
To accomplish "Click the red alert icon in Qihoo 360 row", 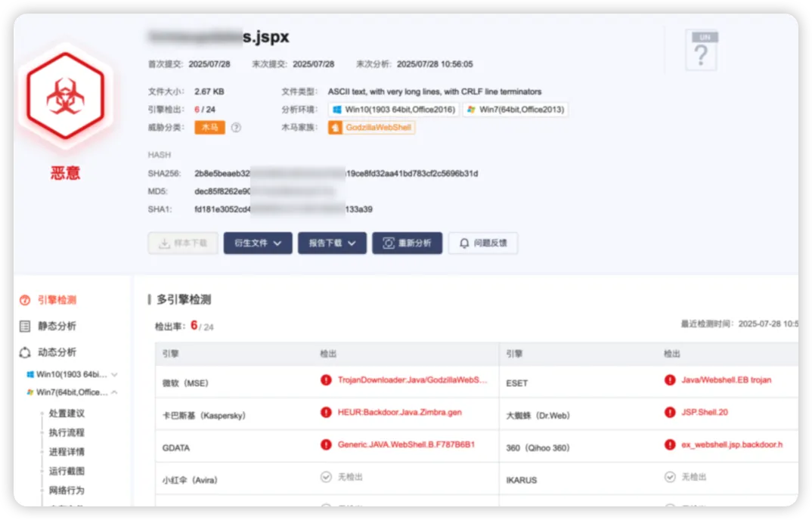I will (x=670, y=444).
